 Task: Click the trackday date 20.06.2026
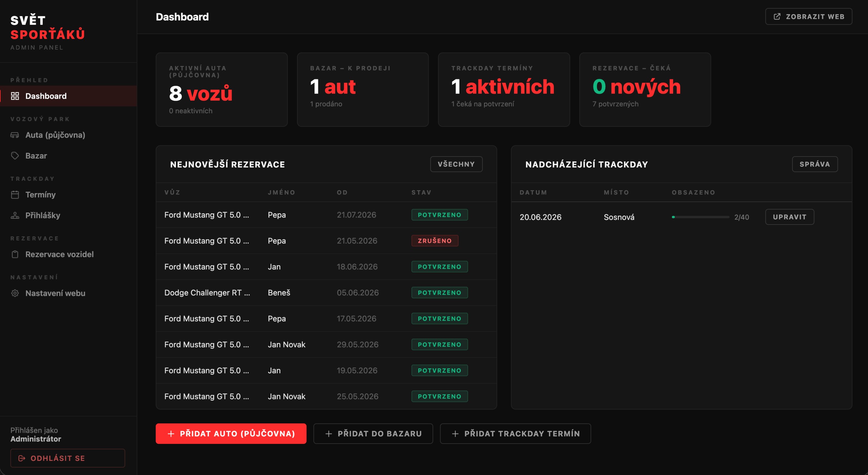(x=541, y=217)
